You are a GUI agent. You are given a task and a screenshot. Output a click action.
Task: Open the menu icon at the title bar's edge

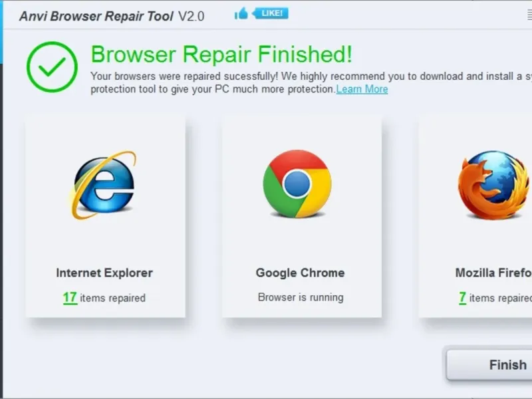[529, 15]
